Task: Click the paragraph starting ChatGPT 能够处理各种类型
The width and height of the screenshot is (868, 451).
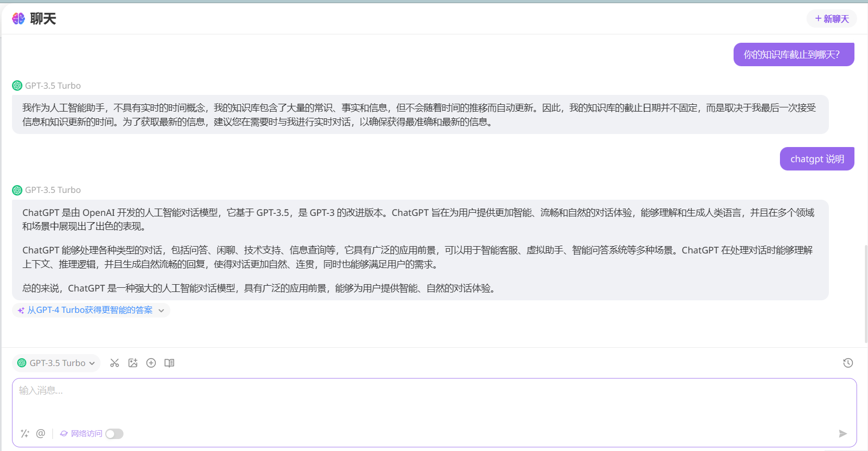Action: 418,257
